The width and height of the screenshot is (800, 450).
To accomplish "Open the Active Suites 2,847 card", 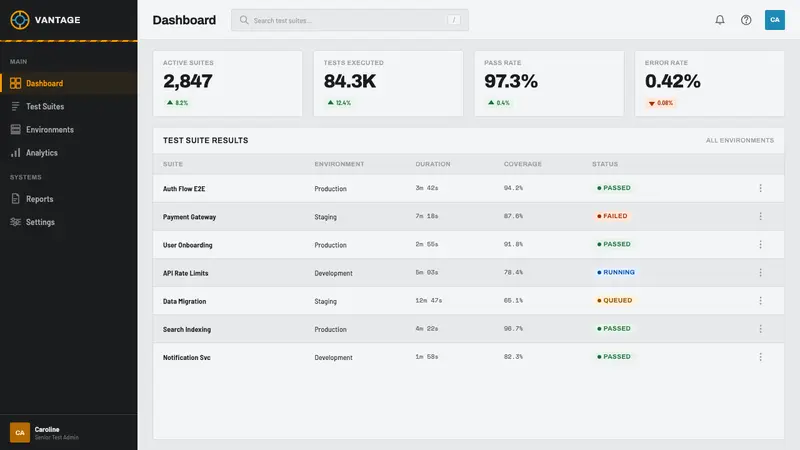I will click(x=228, y=83).
